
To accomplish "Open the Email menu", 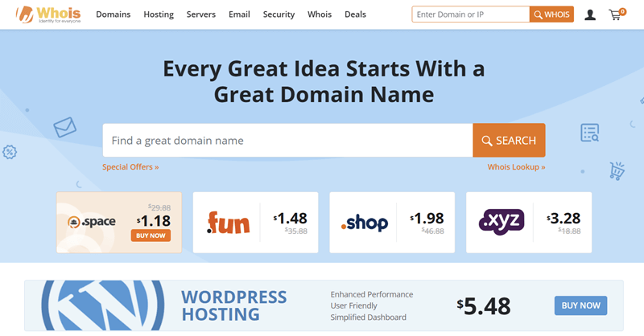I will pyautogui.click(x=239, y=14).
